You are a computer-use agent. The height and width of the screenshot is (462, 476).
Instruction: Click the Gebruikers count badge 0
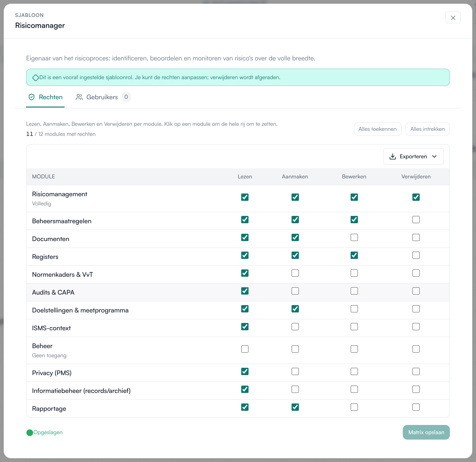click(x=126, y=97)
